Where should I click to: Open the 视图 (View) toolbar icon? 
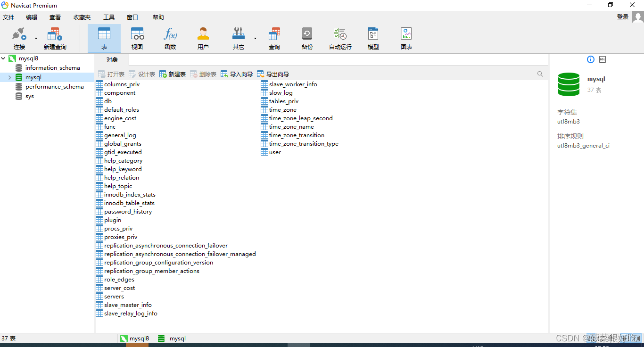(137, 34)
